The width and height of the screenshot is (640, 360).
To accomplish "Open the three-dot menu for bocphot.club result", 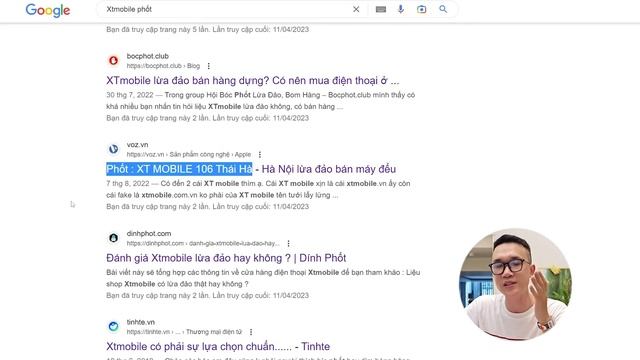I will [209, 66].
